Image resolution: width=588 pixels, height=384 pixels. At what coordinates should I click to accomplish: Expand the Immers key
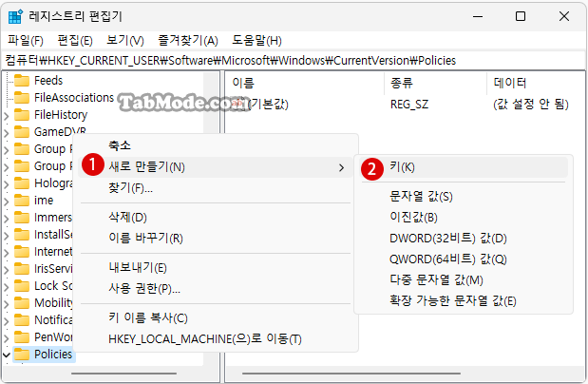[7, 219]
